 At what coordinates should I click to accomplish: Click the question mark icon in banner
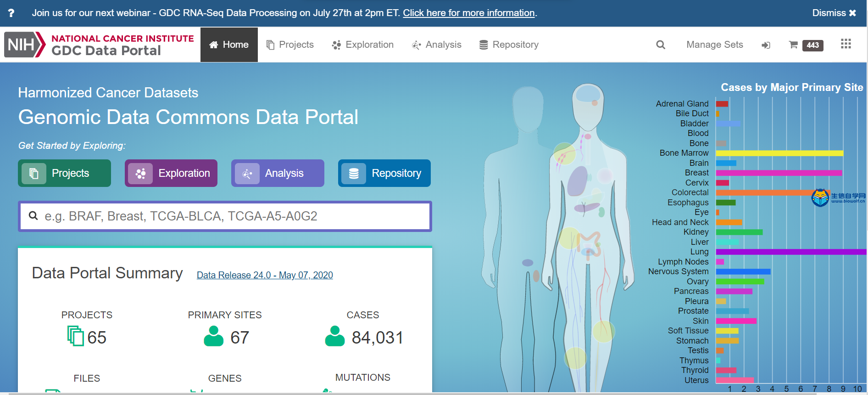pos(11,13)
